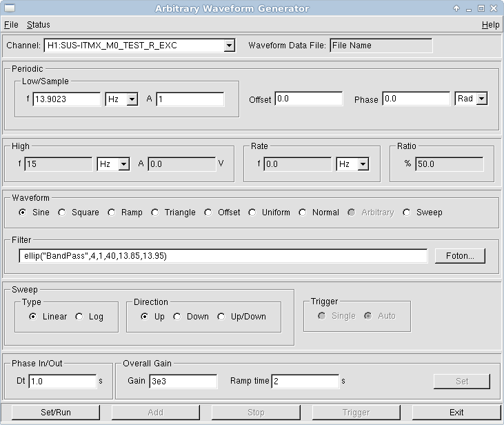Click the Stop button
This screenshot has height=425, width=504.
pyautogui.click(x=256, y=413)
